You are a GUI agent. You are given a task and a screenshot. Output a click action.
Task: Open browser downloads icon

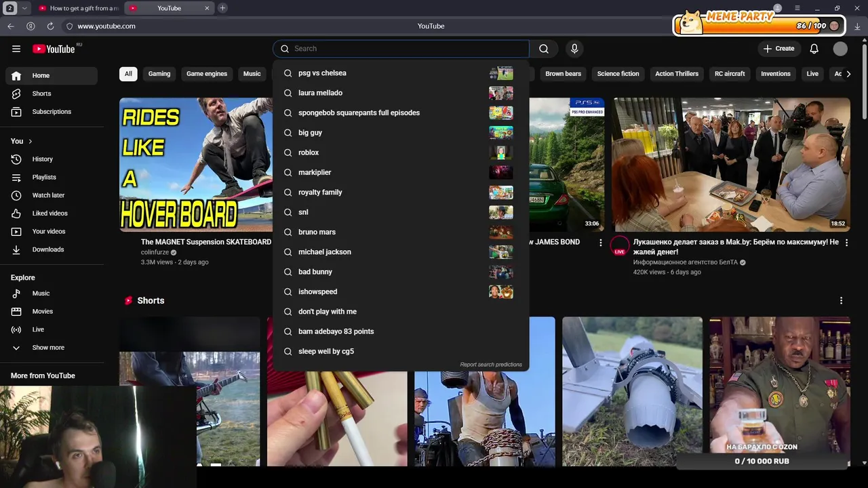point(857,26)
